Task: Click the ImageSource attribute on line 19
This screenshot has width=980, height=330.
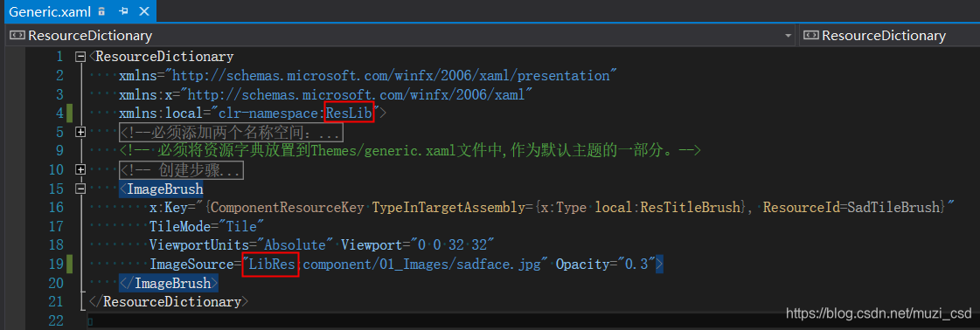Action: 349,265
